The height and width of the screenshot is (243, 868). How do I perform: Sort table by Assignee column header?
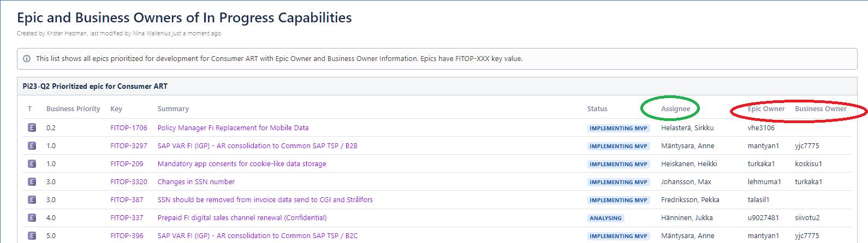[x=675, y=109]
